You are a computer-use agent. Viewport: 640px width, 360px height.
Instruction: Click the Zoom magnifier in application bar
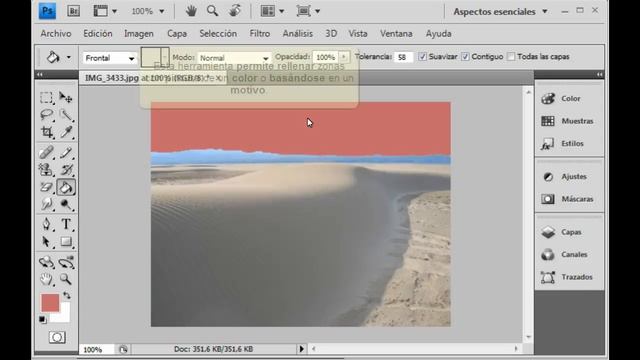pos(212,11)
